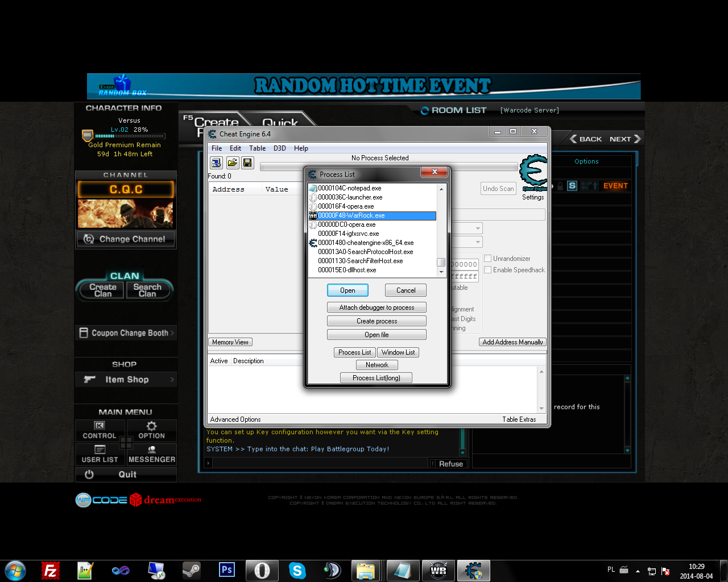The width and height of the screenshot is (728, 582).
Task: Open Opera browser from the taskbar
Action: (x=262, y=571)
